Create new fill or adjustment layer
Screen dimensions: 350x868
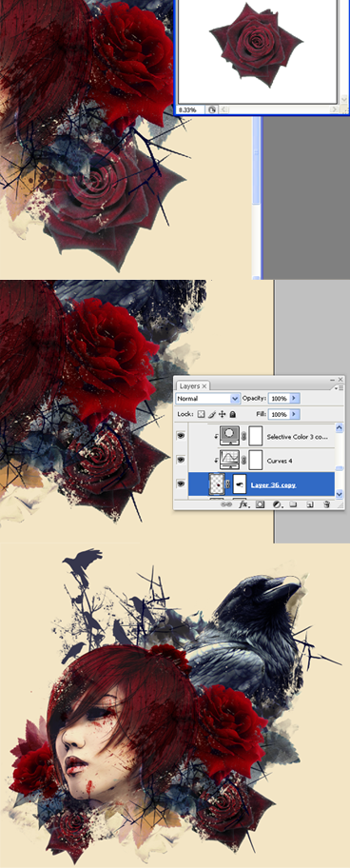pos(277,504)
